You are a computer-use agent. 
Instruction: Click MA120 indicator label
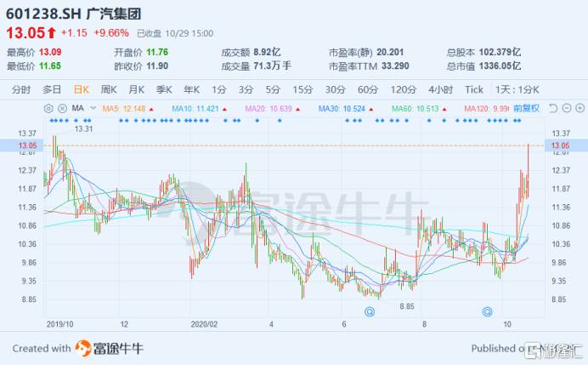[486, 109]
